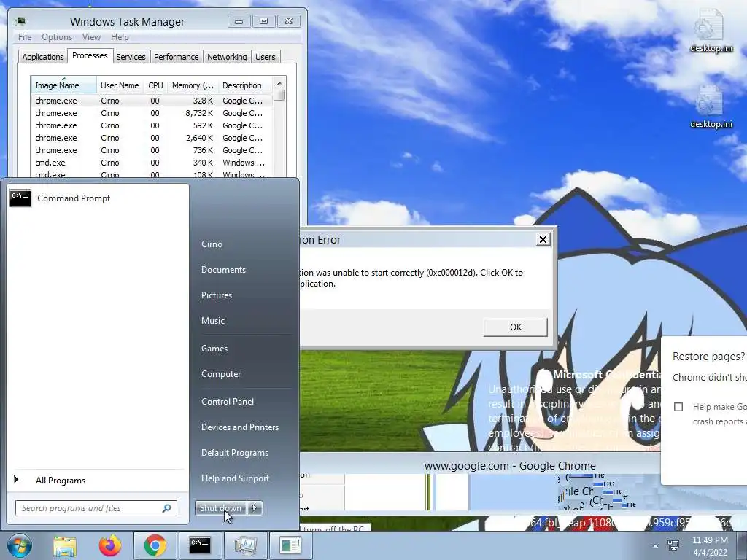Open Documents from Start menu
This screenshot has width=747, height=560.
(x=223, y=270)
